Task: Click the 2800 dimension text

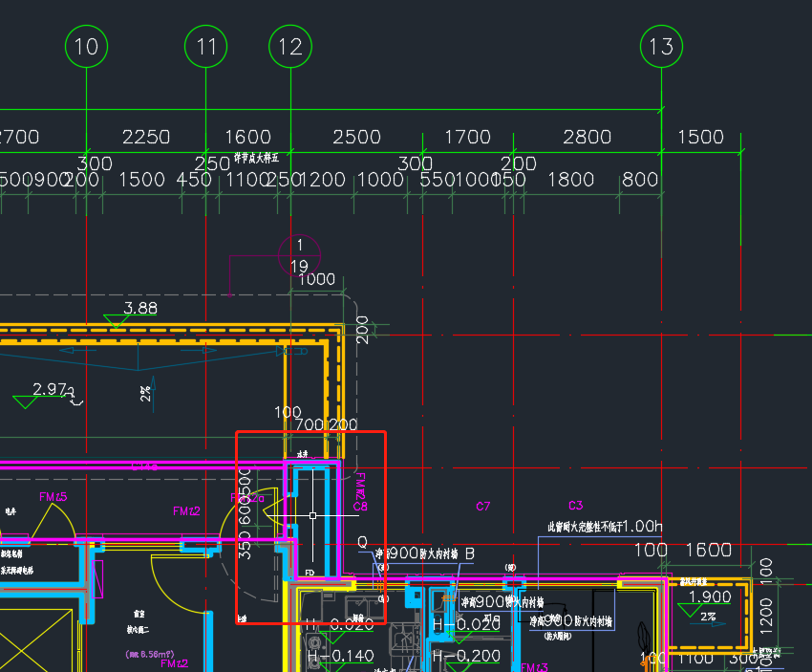Action: coord(588,138)
